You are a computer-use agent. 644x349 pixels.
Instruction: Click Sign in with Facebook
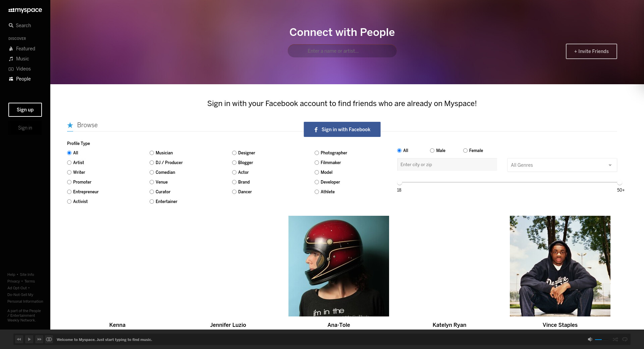[342, 130]
